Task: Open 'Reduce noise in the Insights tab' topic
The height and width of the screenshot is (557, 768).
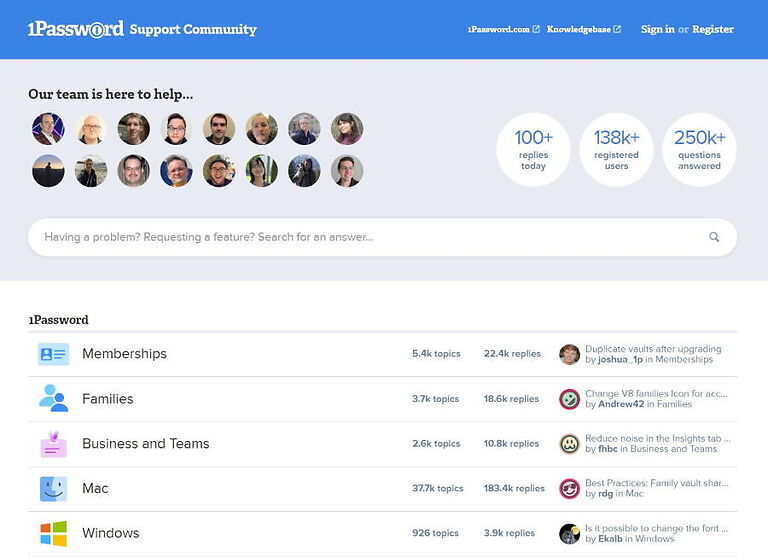Action: (658, 438)
